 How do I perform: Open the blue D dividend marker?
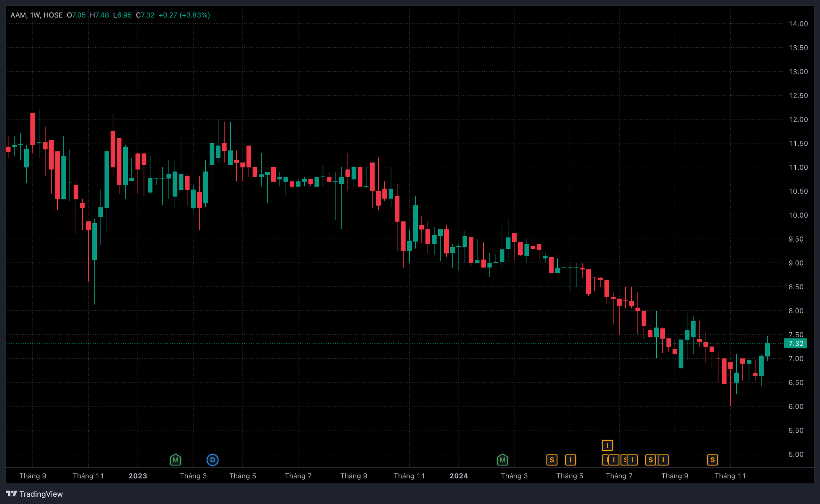click(212, 460)
